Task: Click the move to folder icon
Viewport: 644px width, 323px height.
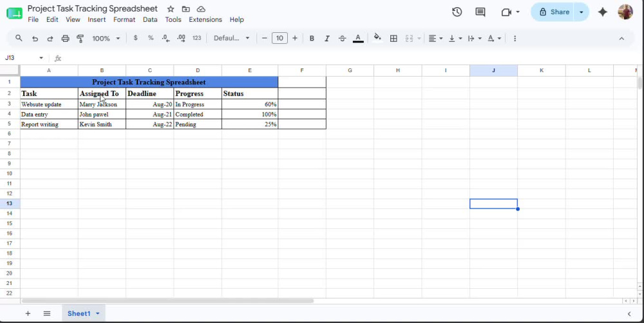Action: [185, 9]
